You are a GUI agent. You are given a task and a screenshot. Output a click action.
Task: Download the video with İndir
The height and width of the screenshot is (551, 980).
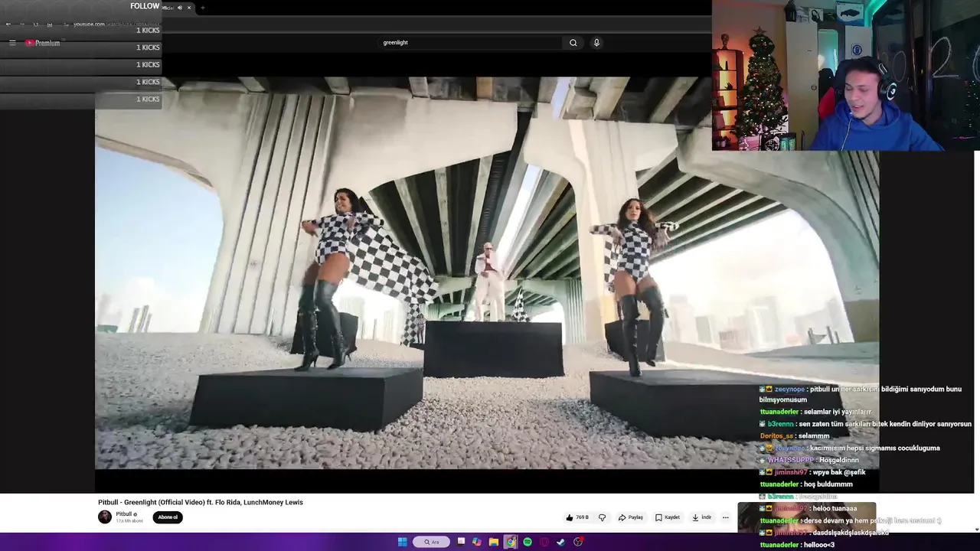702,517
